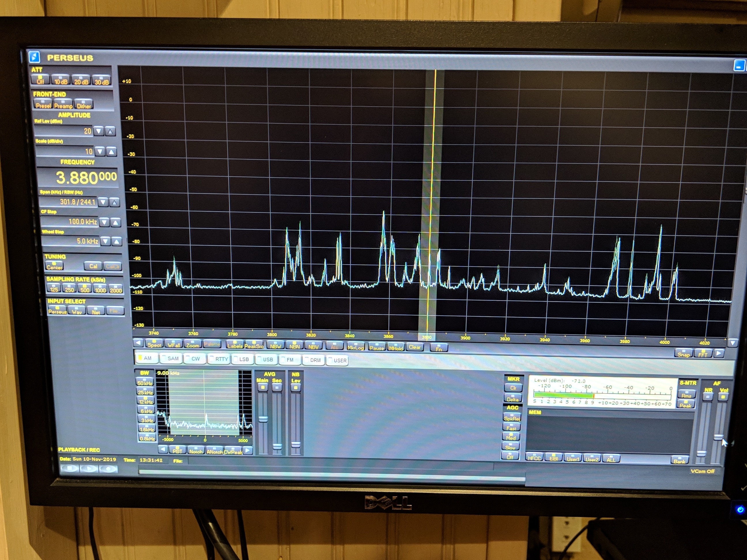Increase Span/RBW with up arrow

pos(114,202)
